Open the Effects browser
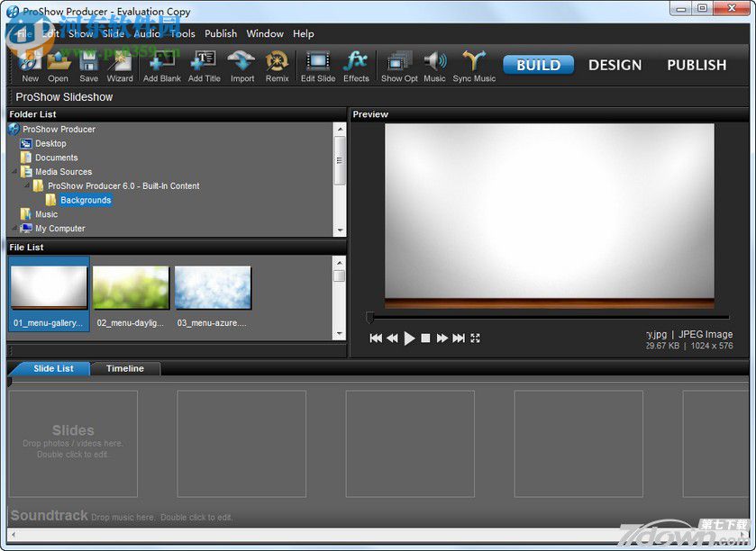The height and width of the screenshot is (551, 756). [356, 65]
